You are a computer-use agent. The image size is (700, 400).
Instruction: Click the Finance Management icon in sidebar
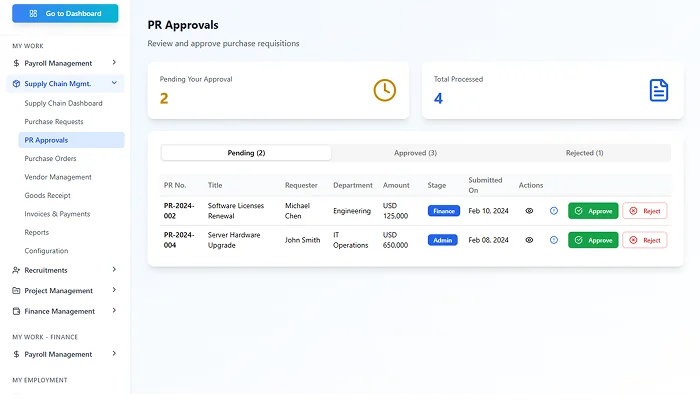point(16,311)
